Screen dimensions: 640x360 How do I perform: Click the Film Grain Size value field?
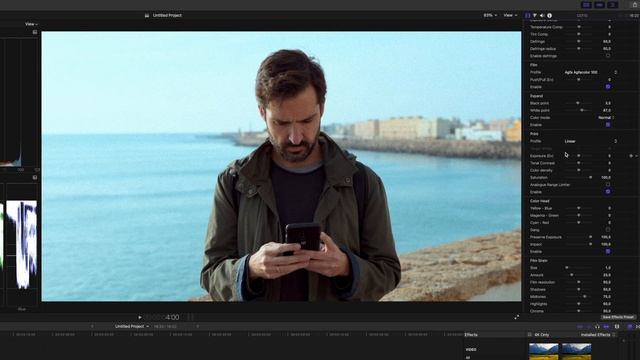click(607, 268)
